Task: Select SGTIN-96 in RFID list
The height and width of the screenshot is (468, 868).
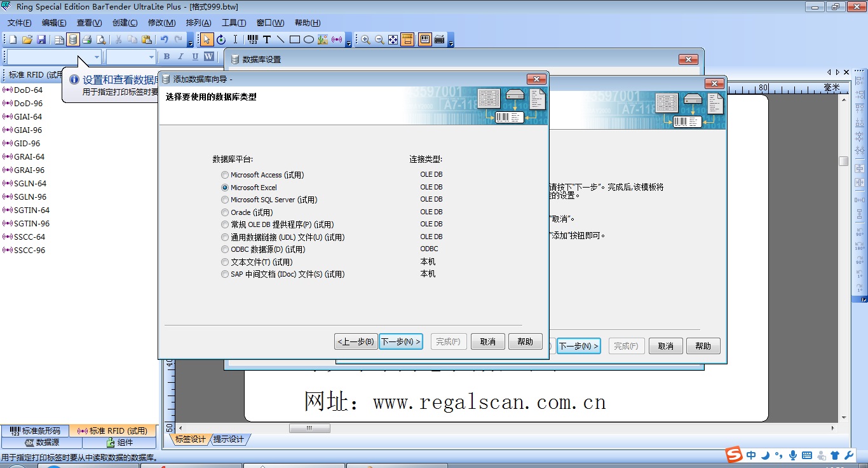Action: 26,224
